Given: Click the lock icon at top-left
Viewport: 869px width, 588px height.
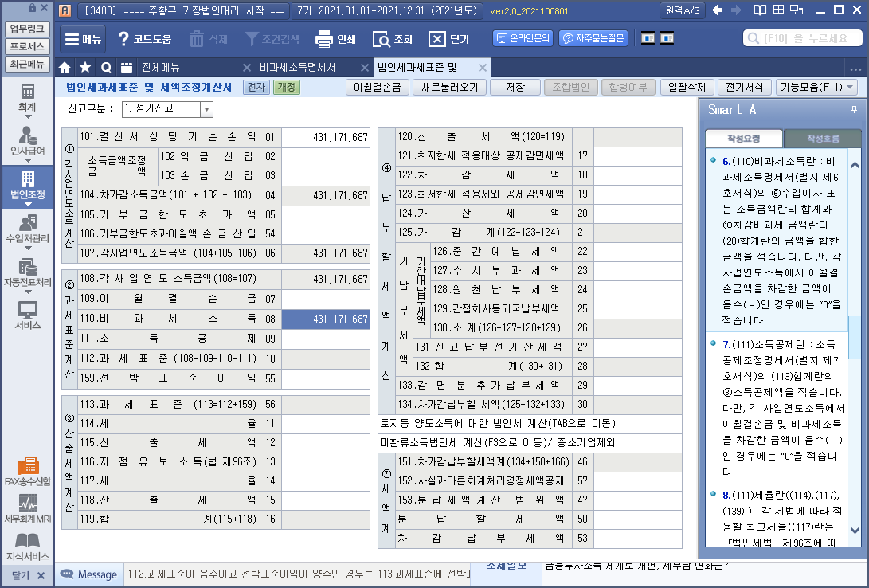Looking at the screenshot, I should (x=32, y=8).
